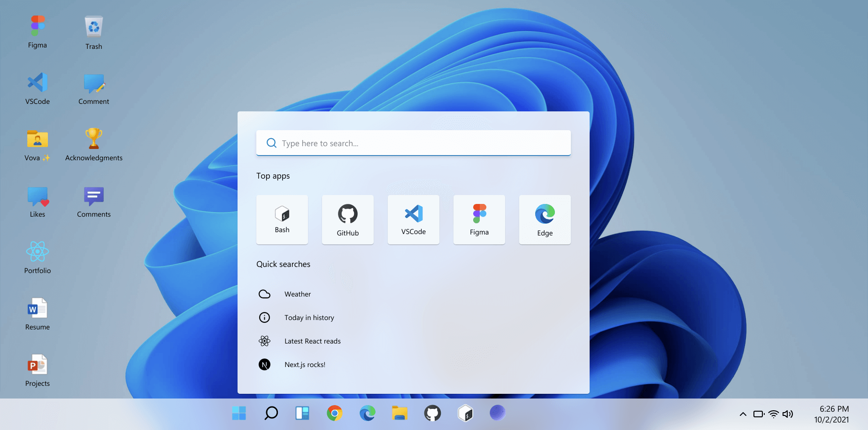Click the cloud icon beside Weather
The width and height of the screenshot is (868, 430).
pos(265,294)
